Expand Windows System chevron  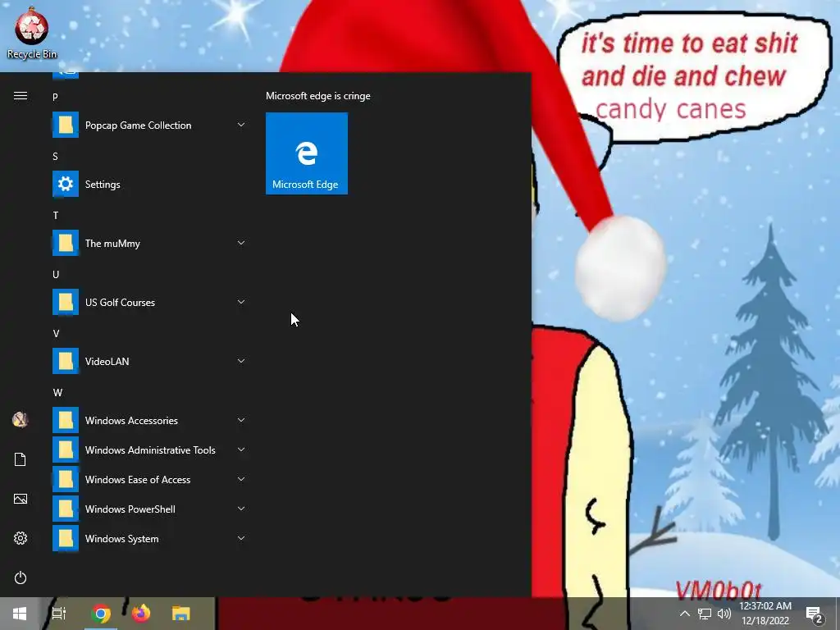coord(241,538)
